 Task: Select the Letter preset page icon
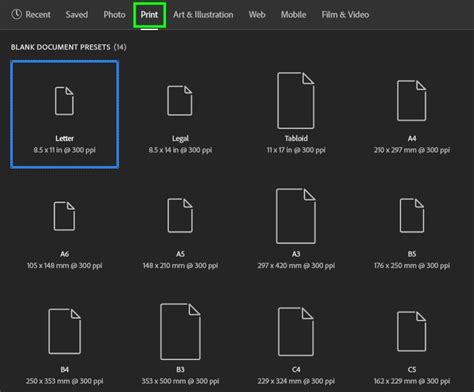(64, 101)
